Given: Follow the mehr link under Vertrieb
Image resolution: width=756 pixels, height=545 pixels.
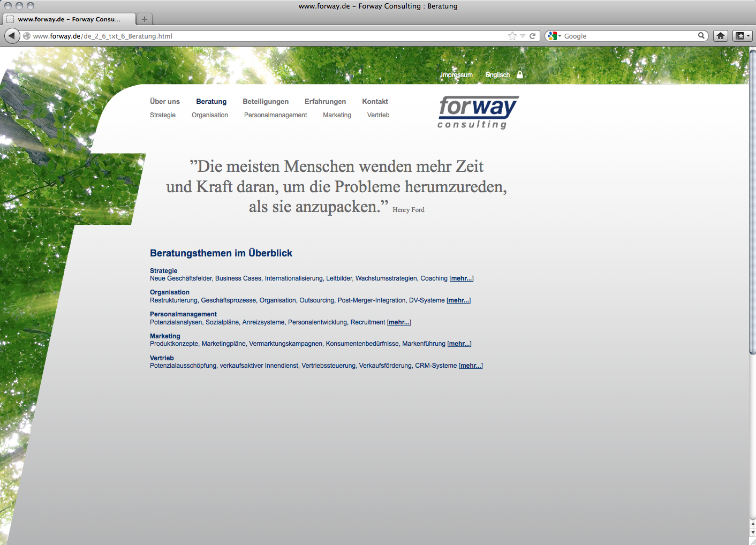Looking at the screenshot, I should [x=471, y=366].
